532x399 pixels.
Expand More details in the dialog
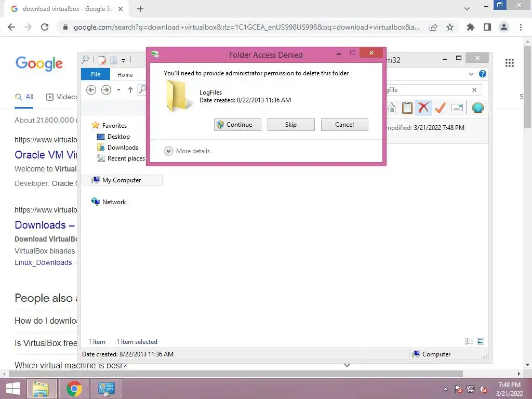point(187,151)
